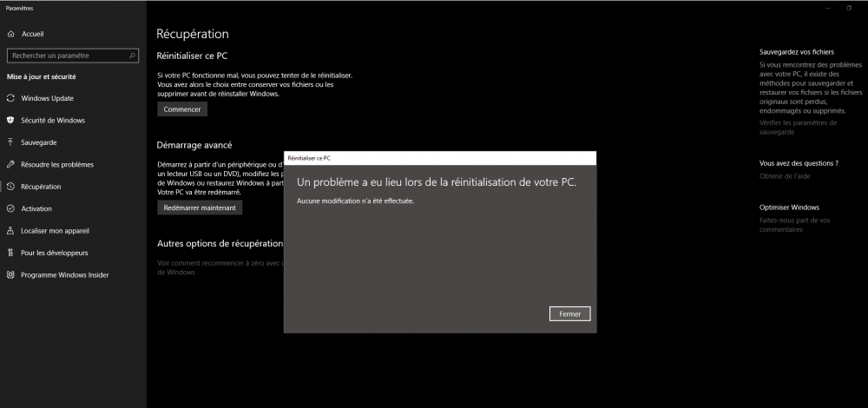Click Mise à jour et sécurité label
The width and height of the screenshot is (868, 408).
[42, 76]
